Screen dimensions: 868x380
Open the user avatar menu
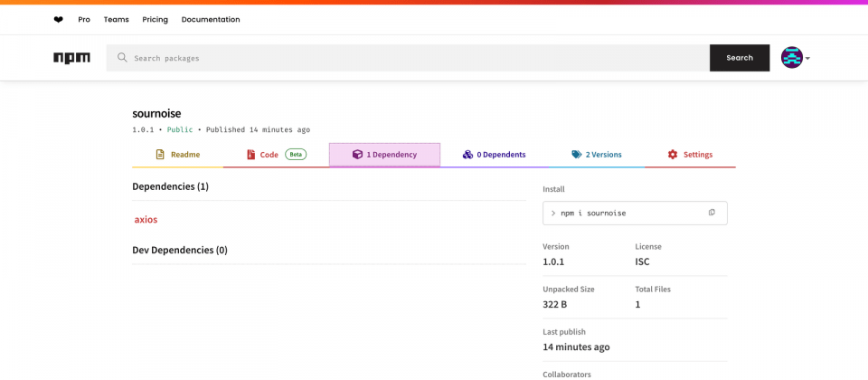792,58
